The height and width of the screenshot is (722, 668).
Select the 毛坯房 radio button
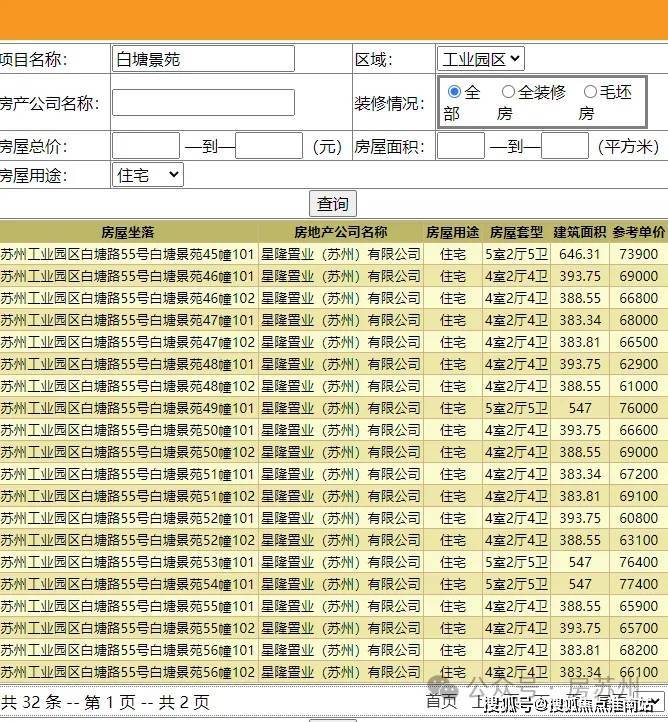click(x=590, y=92)
